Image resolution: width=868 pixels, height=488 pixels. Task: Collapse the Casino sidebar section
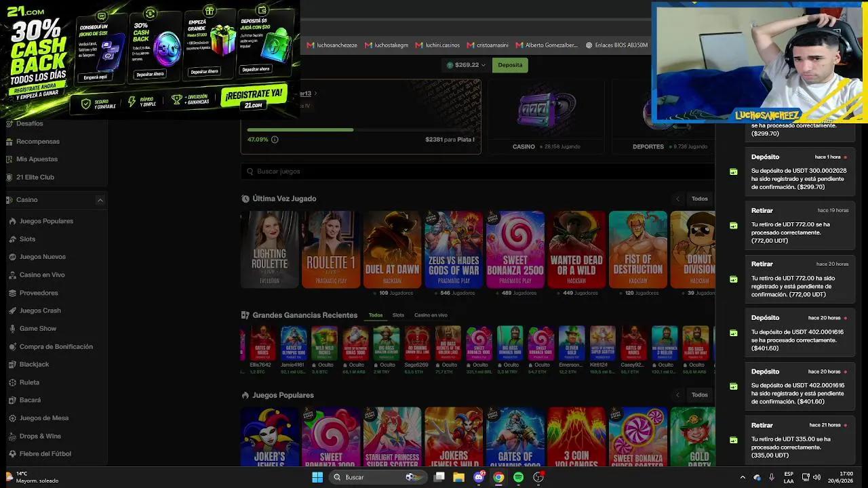pyautogui.click(x=100, y=200)
